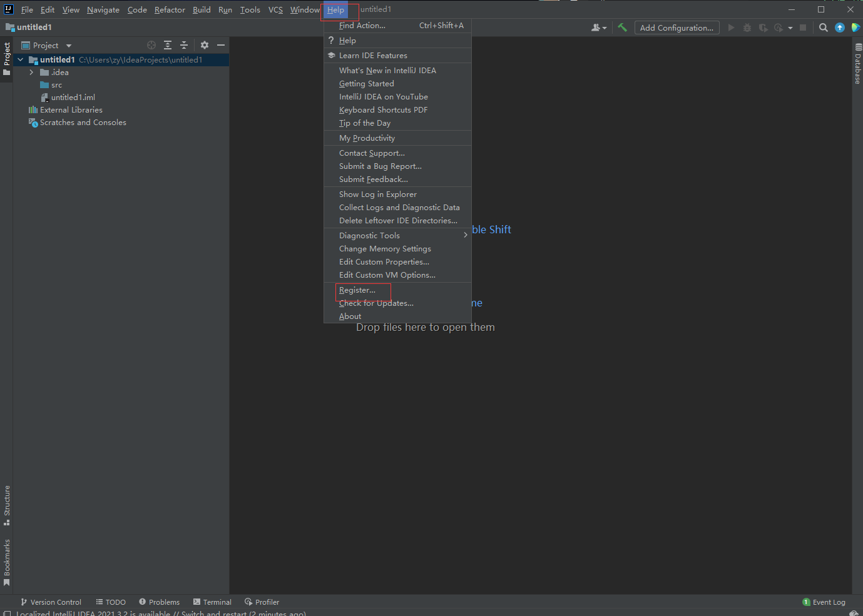Click the Expand All icon in Project panel

[x=168, y=45]
